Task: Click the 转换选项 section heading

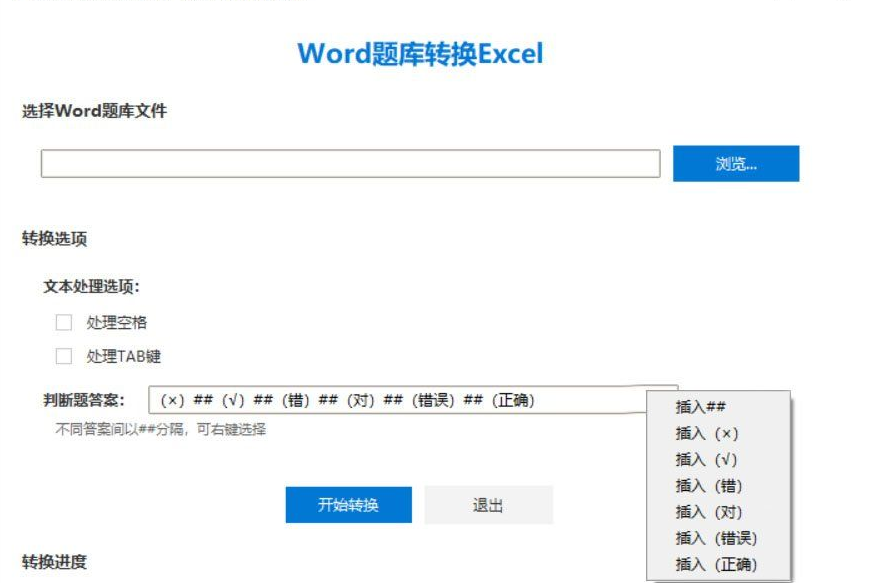Action: coord(54,238)
